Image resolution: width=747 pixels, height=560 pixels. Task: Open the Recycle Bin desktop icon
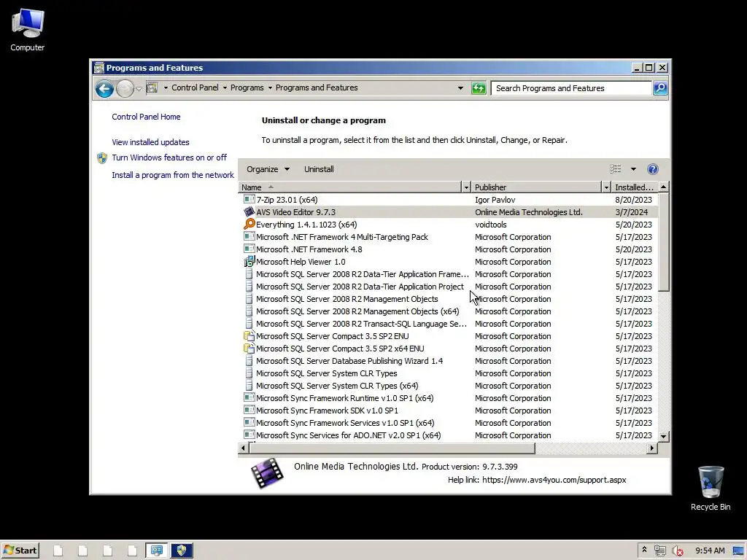pyautogui.click(x=711, y=489)
